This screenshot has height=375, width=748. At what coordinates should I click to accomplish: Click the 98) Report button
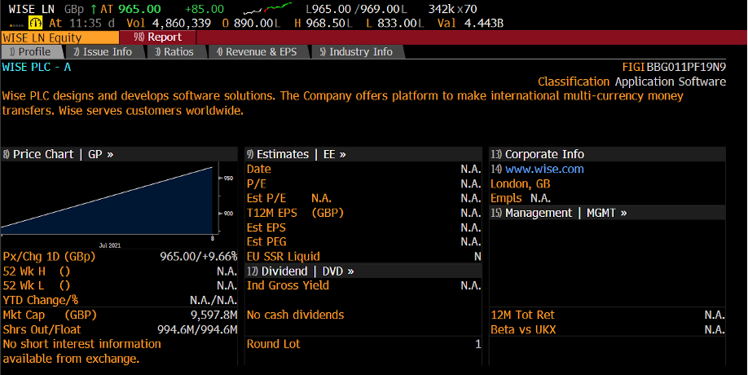[157, 37]
